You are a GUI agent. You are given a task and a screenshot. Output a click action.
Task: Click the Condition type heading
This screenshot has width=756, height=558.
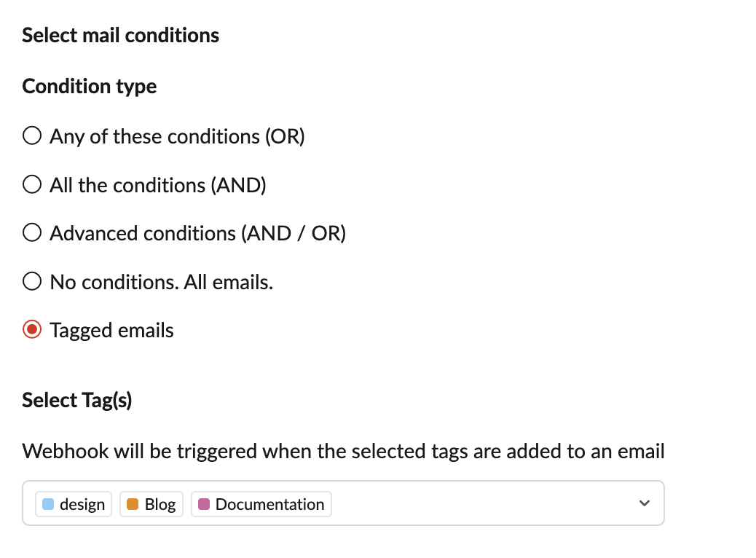89,87
